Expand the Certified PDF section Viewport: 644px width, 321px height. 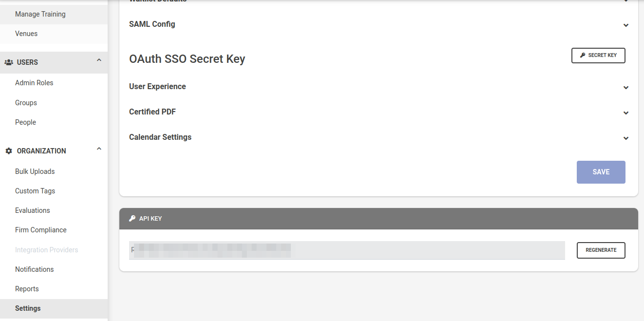[x=626, y=113]
